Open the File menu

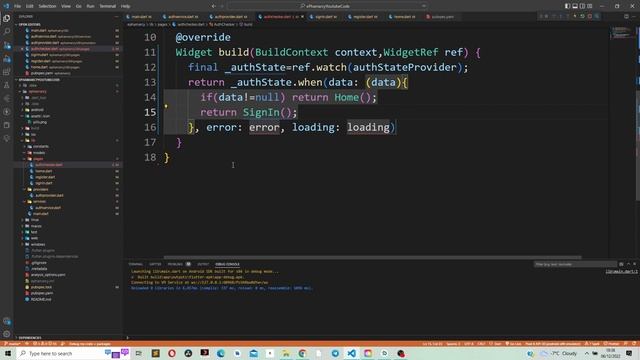tap(17, 6)
